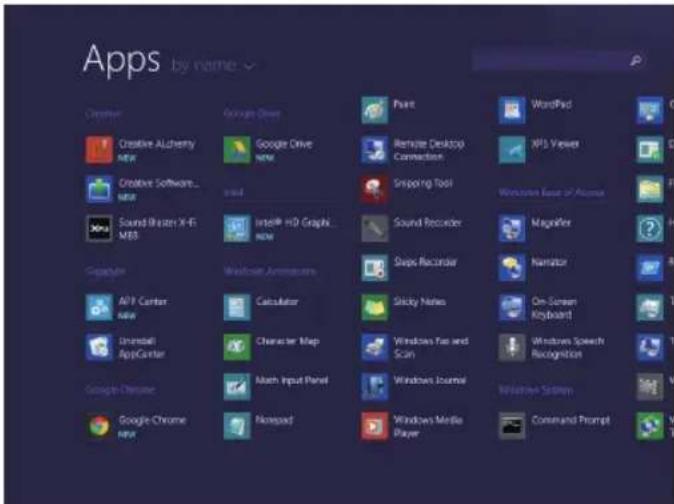Expand the 'by name' sort dropdown
This screenshot has height=504, width=674.
(x=213, y=65)
